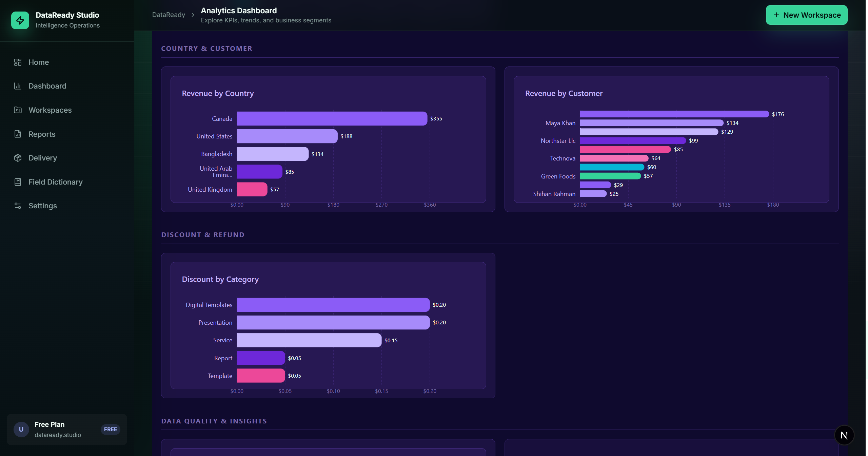Click the United States revenue bar
Screen dimensions: 868x456
click(287, 136)
